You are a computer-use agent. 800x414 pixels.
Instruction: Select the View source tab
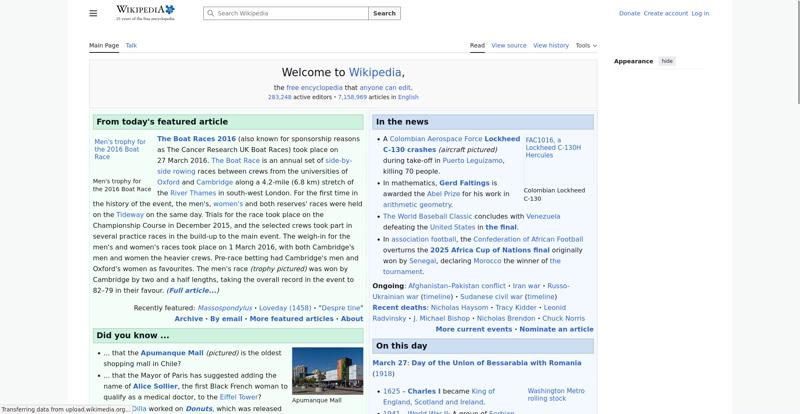click(x=509, y=45)
